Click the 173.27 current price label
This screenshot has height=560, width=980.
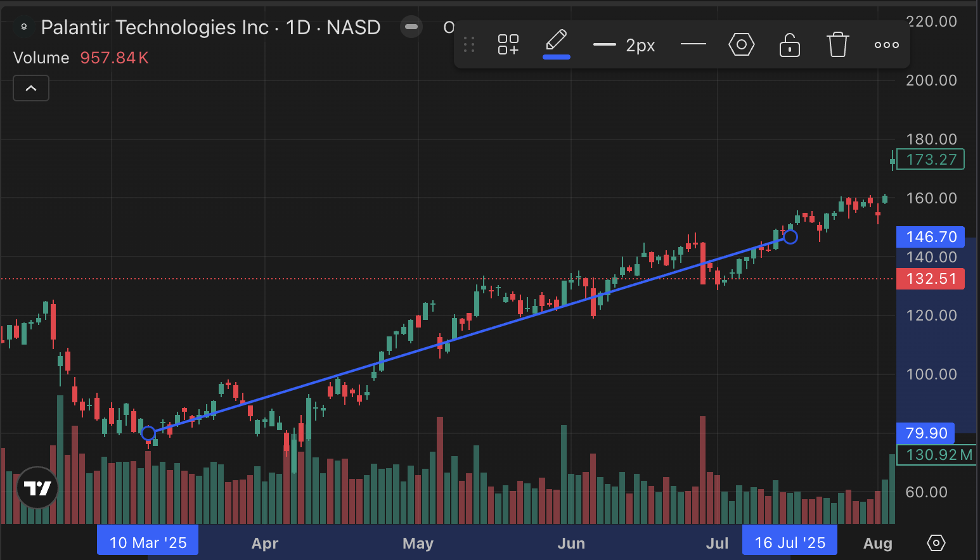click(x=931, y=160)
